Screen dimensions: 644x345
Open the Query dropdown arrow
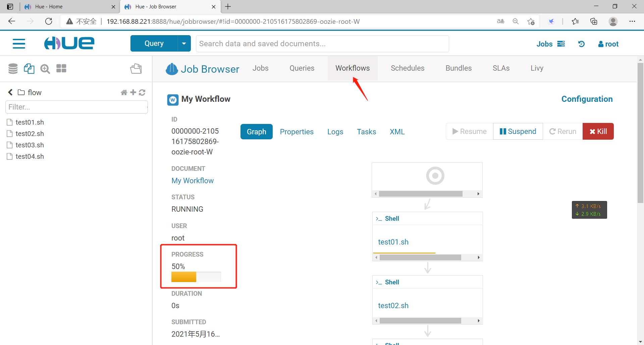point(184,44)
